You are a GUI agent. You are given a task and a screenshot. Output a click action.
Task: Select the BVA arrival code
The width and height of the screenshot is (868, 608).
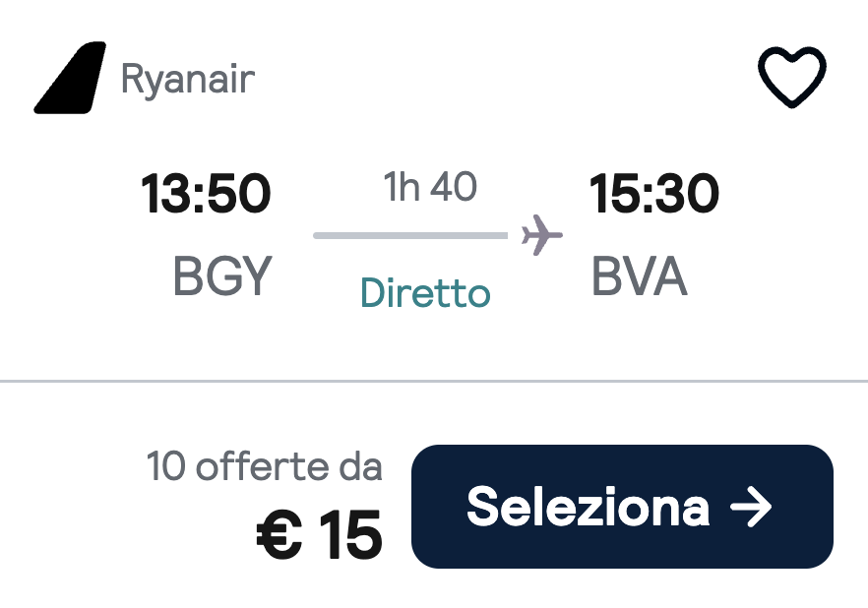click(641, 277)
